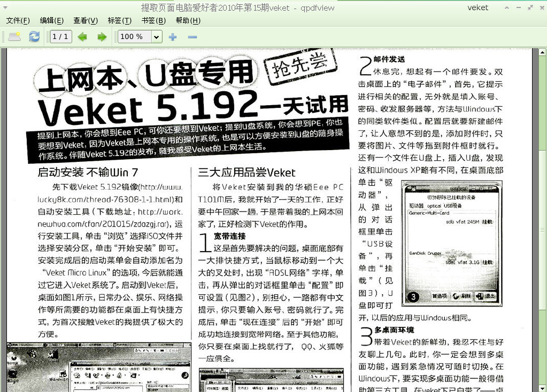Click the heading 启动安装 不输Win 7
The height and width of the screenshot is (392, 547).
point(88,172)
